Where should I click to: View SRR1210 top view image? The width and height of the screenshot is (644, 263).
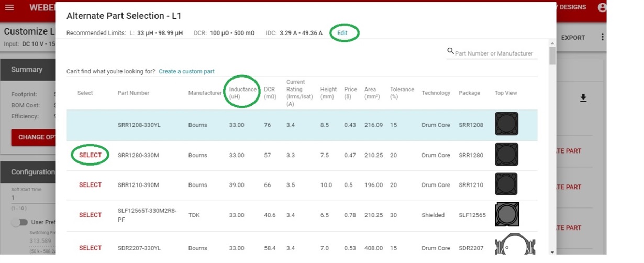coord(506,184)
